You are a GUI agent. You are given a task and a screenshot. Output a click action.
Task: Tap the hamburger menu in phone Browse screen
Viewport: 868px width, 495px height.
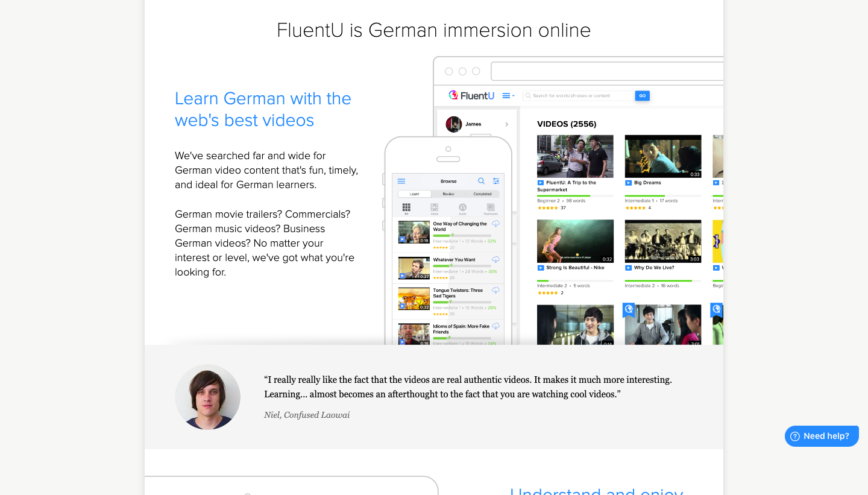coord(401,181)
